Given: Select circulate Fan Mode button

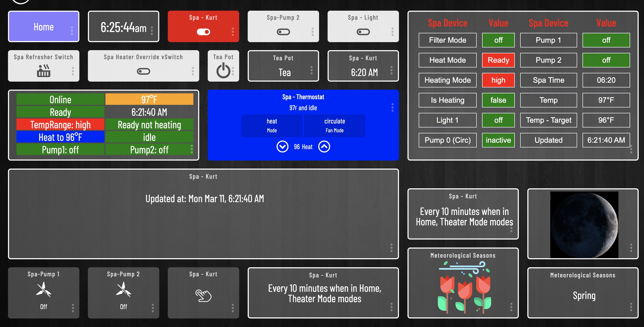Looking at the screenshot, I should pyautogui.click(x=335, y=125).
